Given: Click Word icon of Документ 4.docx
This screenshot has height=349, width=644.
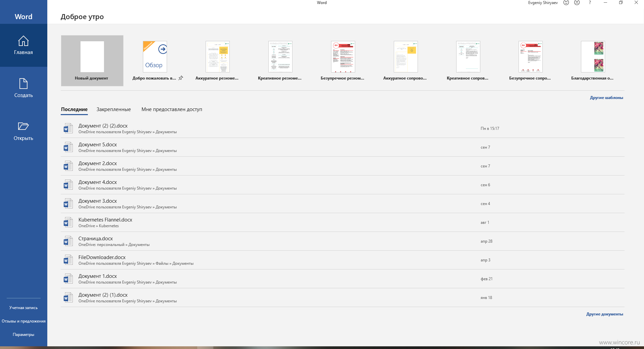Looking at the screenshot, I should [68, 185].
